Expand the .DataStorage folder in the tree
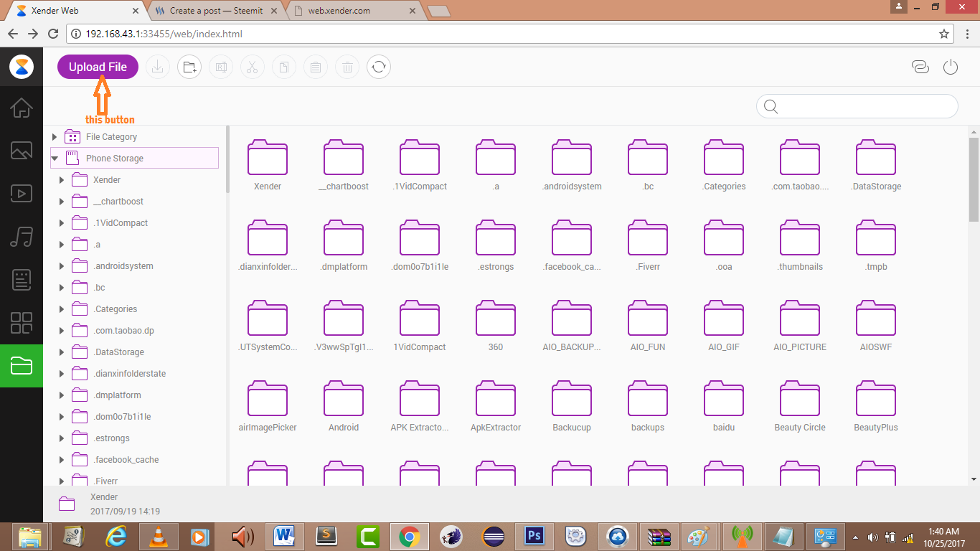This screenshot has width=980, height=551. [62, 352]
